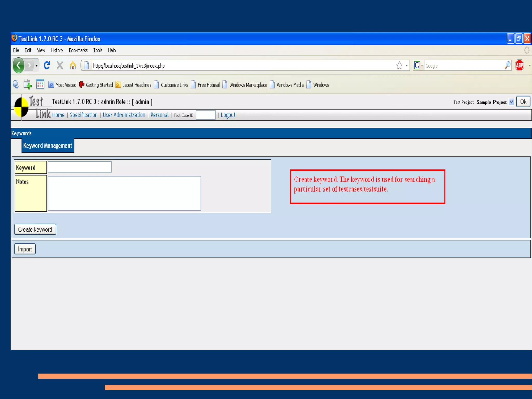532x399 pixels.
Task: Click the TestLink logo
Action: (32, 108)
